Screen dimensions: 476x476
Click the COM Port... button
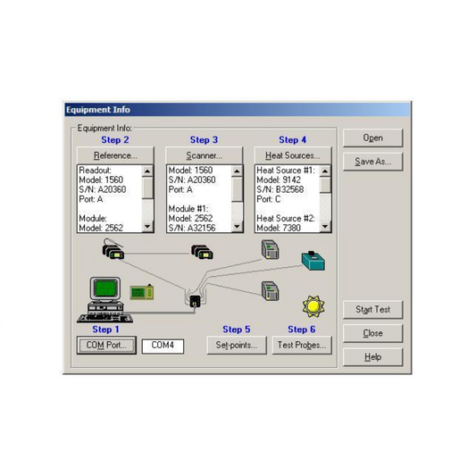[x=106, y=345]
